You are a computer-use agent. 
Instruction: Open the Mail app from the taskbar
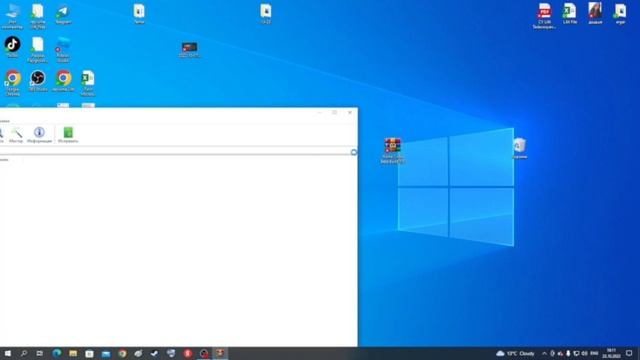coord(106,353)
